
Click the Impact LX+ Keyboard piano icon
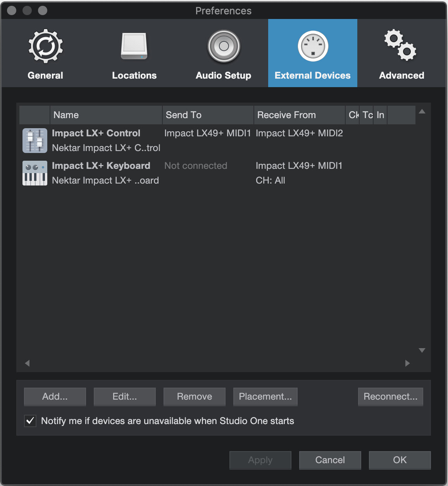[x=34, y=173]
